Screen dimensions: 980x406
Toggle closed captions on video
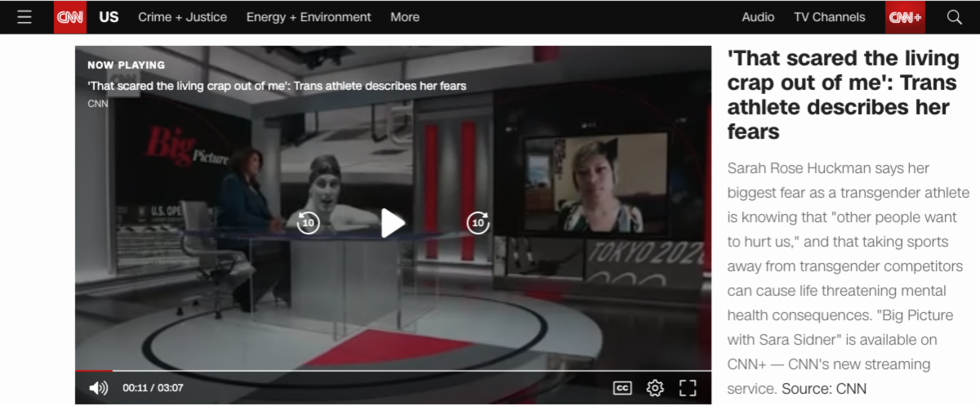[622, 388]
